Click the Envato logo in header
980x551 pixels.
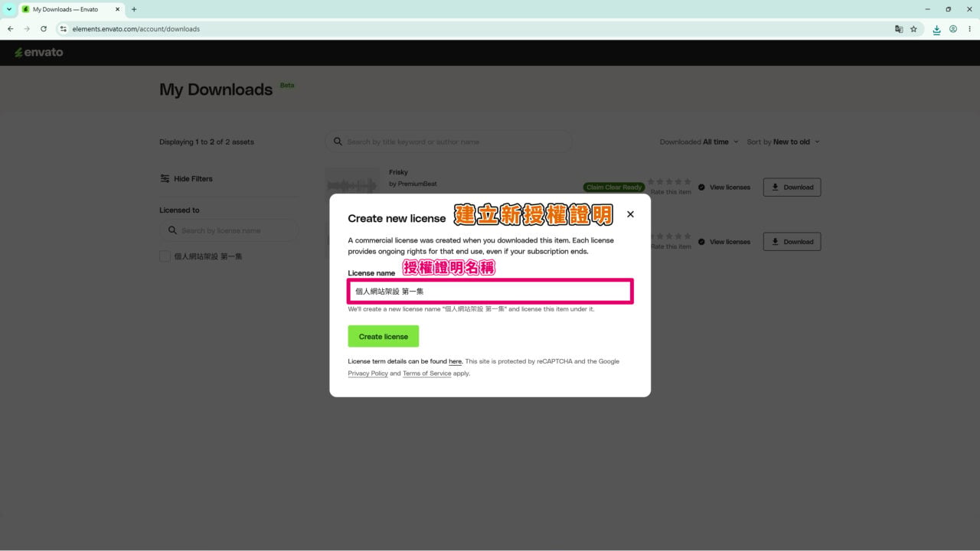coord(39,53)
